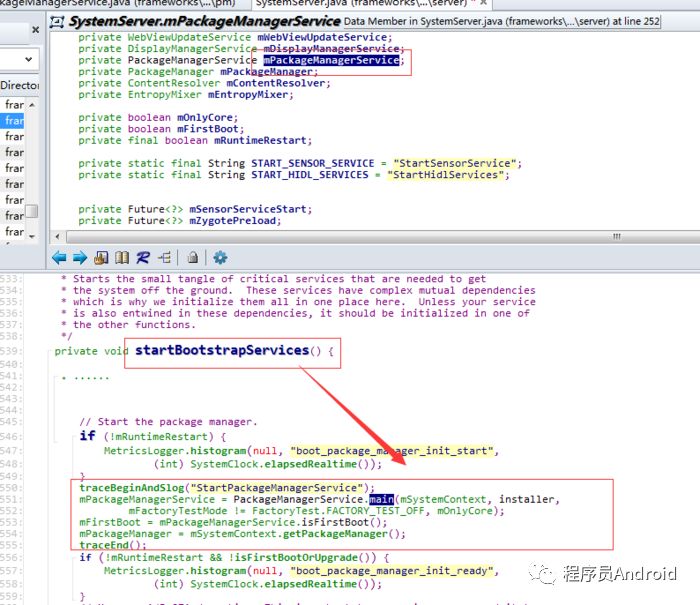The width and height of the screenshot is (700, 605).
Task: Click mWebViewUpdateService variable name
Action: (x=322, y=37)
